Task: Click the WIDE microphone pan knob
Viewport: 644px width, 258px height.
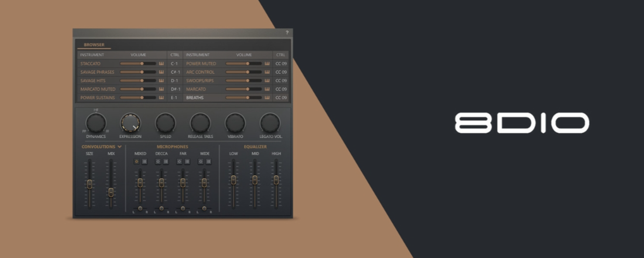Action: (x=204, y=208)
